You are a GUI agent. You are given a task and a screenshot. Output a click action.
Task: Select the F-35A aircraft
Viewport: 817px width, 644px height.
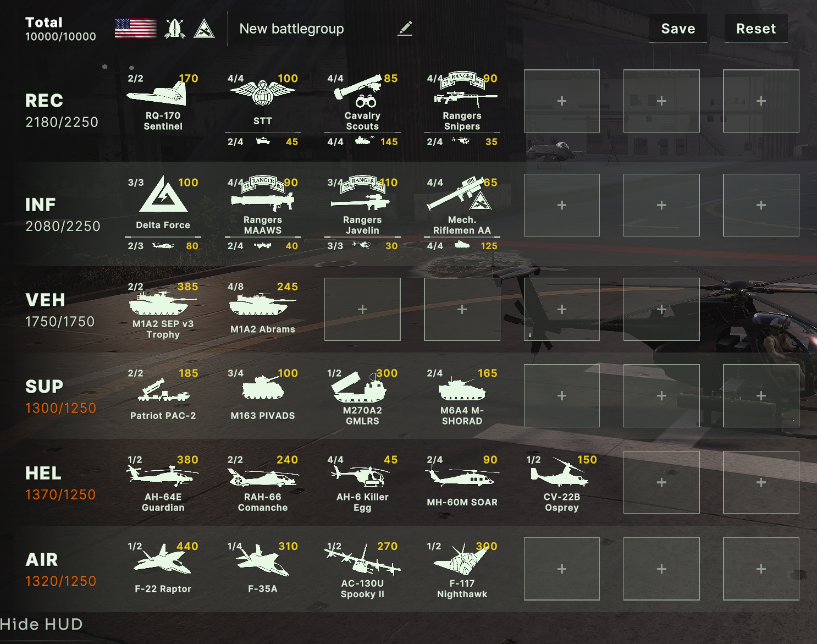pos(263,569)
